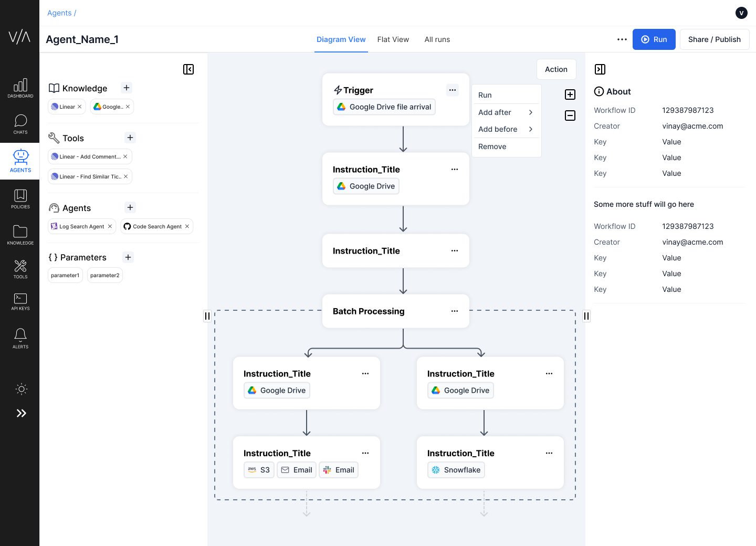Open the Batch Processing node overflow menu
The height and width of the screenshot is (546, 756).
coord(454,311)
